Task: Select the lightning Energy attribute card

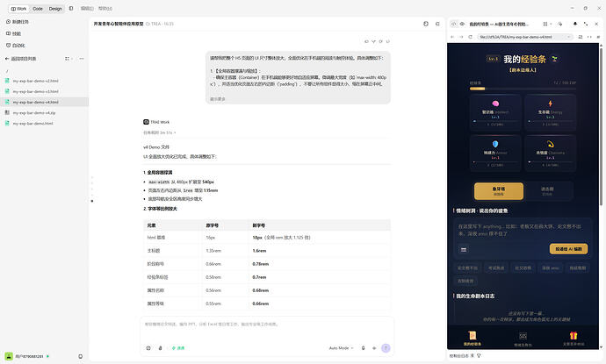Action: (551, 112)
